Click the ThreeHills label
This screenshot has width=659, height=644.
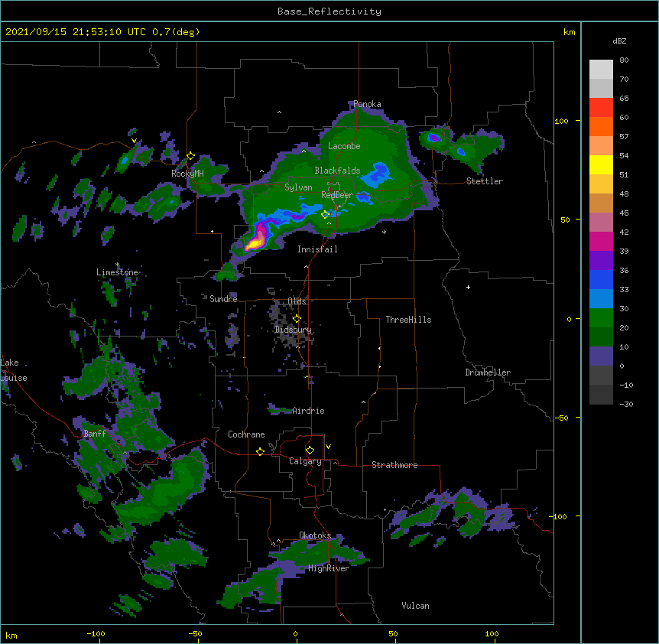click(x=408, y=320)
